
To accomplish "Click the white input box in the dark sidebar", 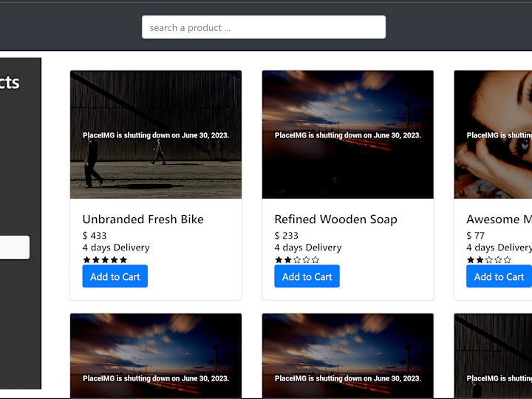I will coord(15,248).
